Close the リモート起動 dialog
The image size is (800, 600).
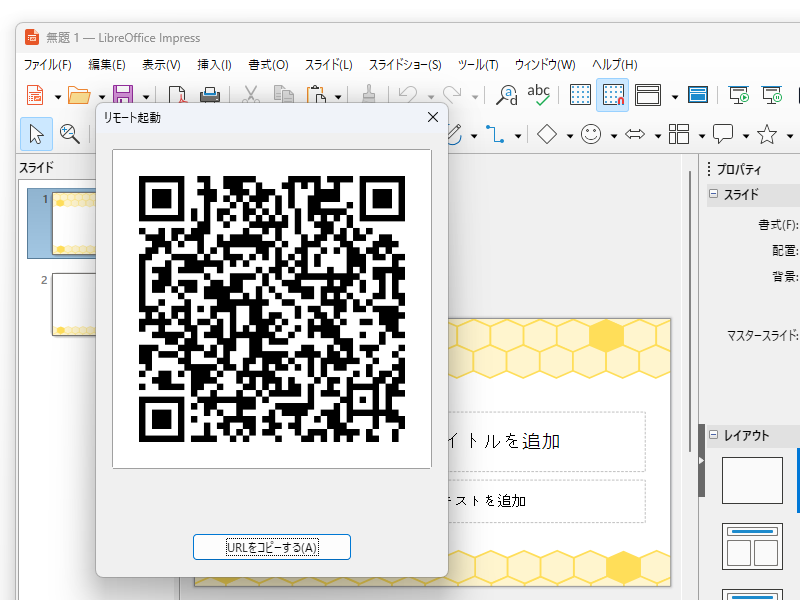point(433,117)
